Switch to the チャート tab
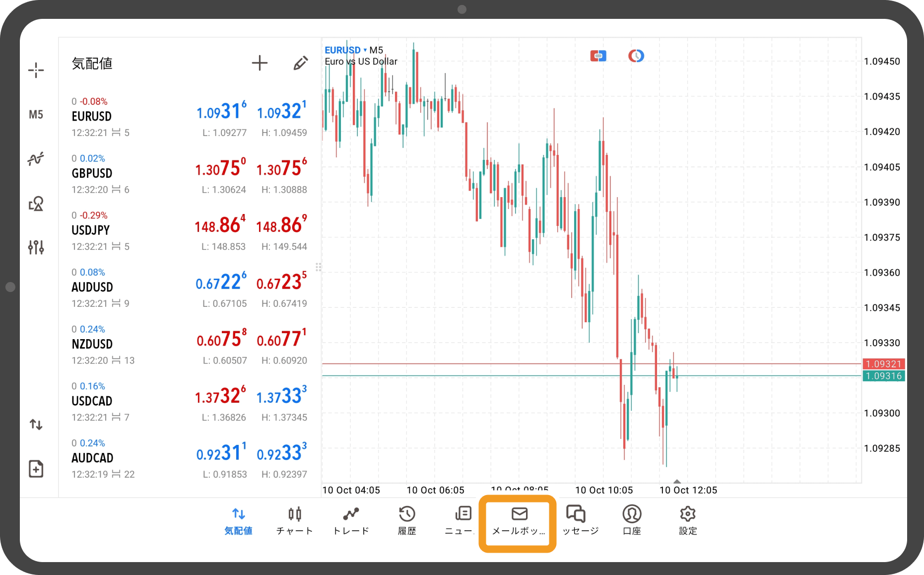The width and height of the screenshot is (924, 575). [295, 520]
